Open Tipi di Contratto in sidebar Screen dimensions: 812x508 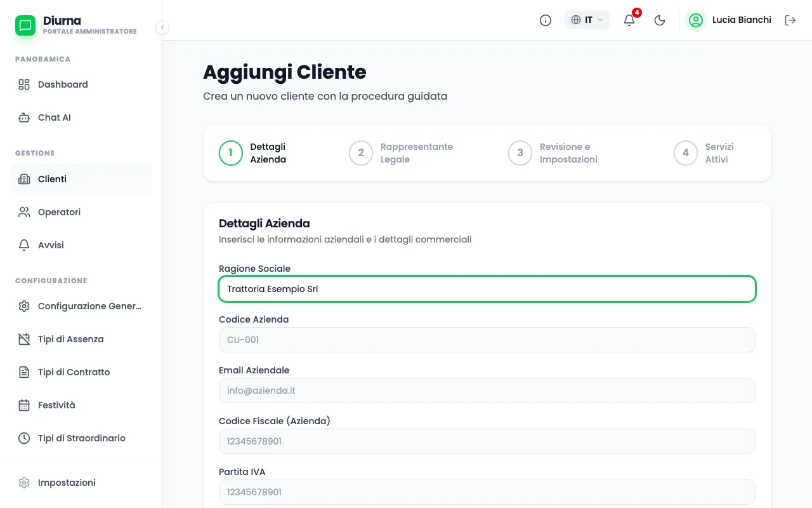coord(81,372)
